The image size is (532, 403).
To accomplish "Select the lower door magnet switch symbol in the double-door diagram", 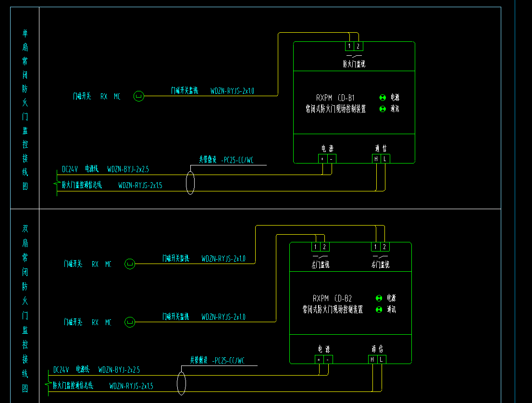I will tap(130, 322).
